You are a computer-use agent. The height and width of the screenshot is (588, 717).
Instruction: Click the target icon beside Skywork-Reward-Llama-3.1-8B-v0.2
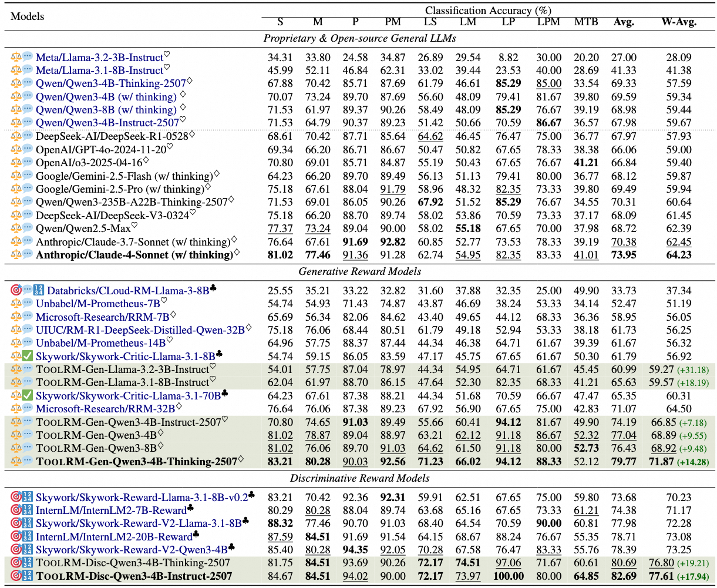pyautogui.click(x=16, y=498)
